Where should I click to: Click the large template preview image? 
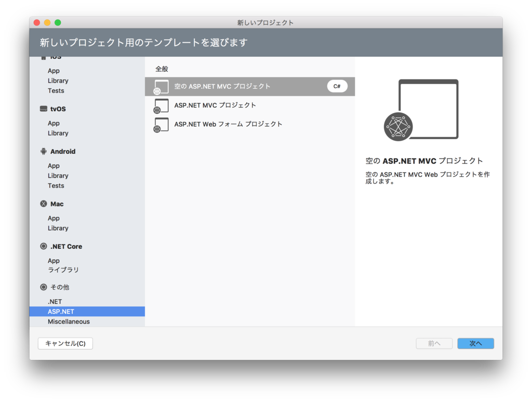tap(421, 110)
